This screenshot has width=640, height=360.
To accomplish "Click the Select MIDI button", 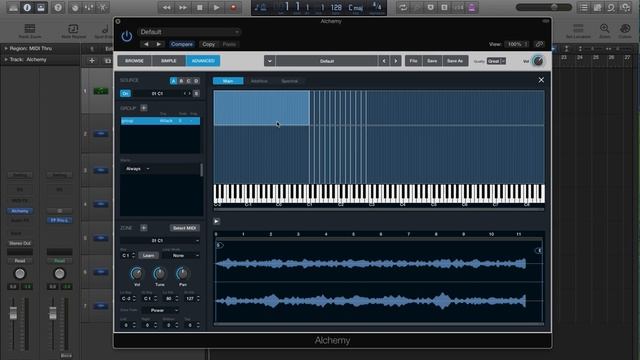I will pyautogui.click(x=184, y=228).
